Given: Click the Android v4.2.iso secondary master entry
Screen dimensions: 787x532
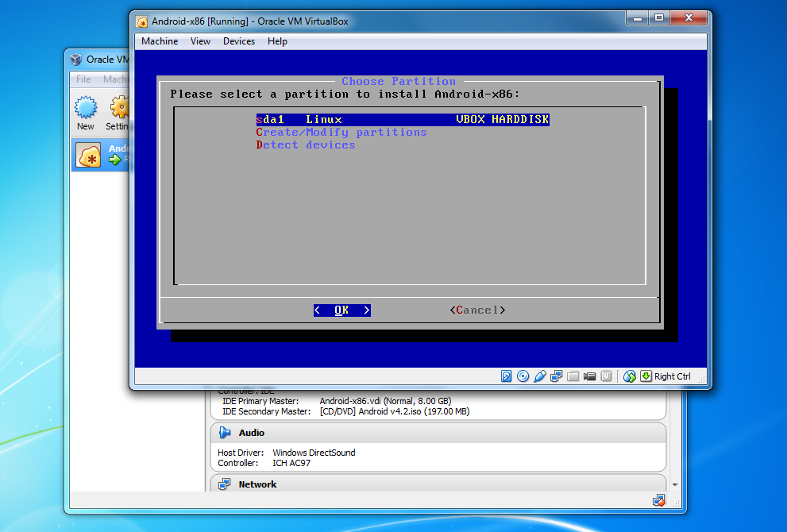Looking at the screenshot, I should [395, 411].
